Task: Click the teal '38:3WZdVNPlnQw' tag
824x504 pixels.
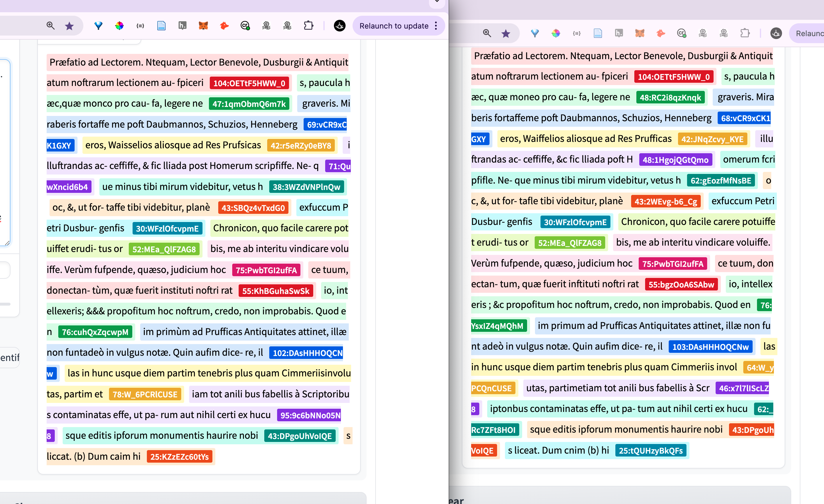Action: click(x=306, y=187)
